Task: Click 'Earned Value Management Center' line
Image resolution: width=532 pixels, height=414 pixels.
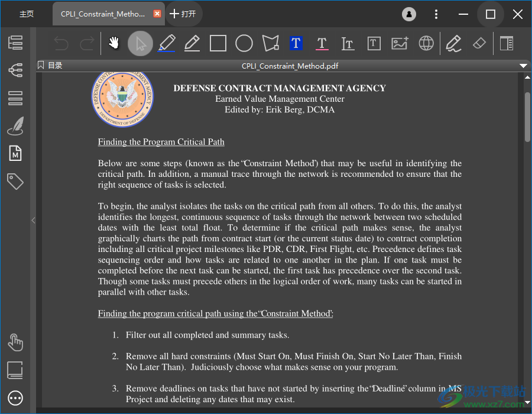Action: [x=280, y=99]
